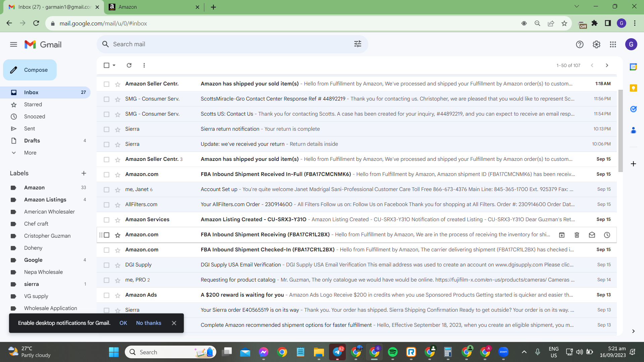Switch to the Amazon browser tab

tap(154, 7)
